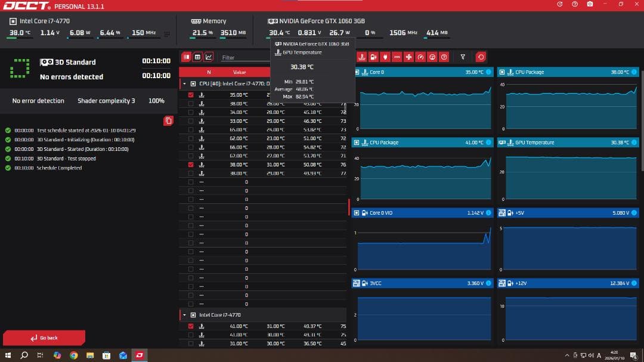Toggle the voltage sensors filter icon
The height and width of the screenshot is (362, 644).
373,57
